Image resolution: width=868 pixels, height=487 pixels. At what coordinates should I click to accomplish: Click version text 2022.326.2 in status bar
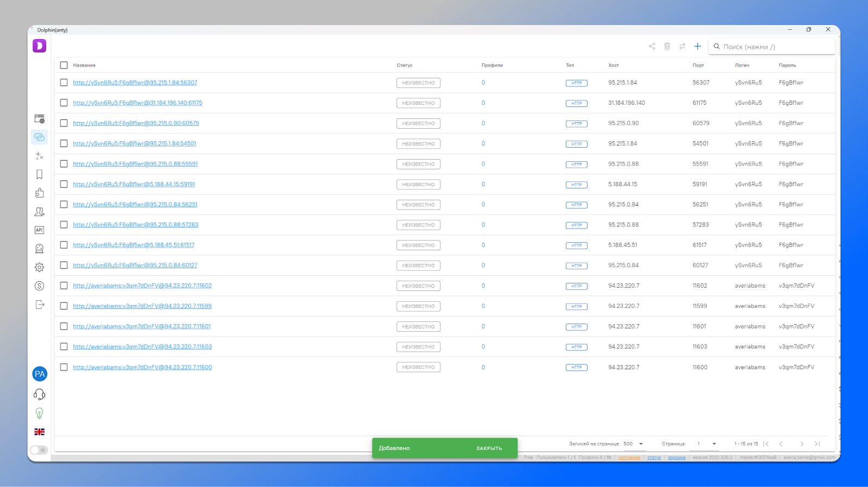712,458
